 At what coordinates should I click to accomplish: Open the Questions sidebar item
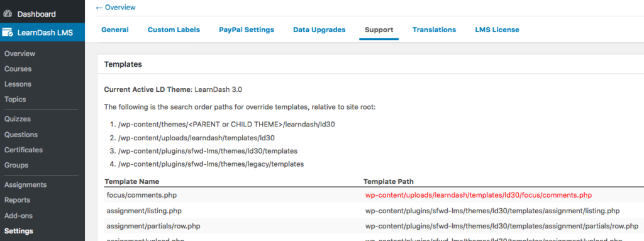click(21, 135)
